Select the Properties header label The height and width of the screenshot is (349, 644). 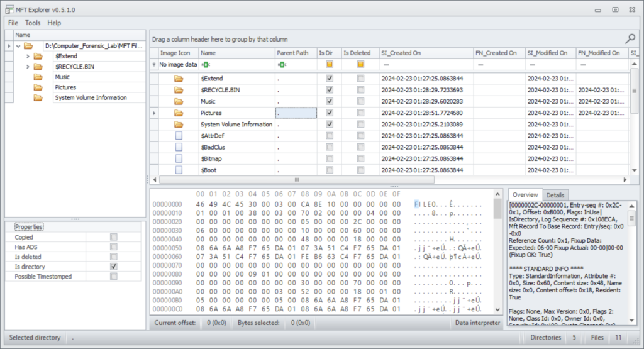28,226
